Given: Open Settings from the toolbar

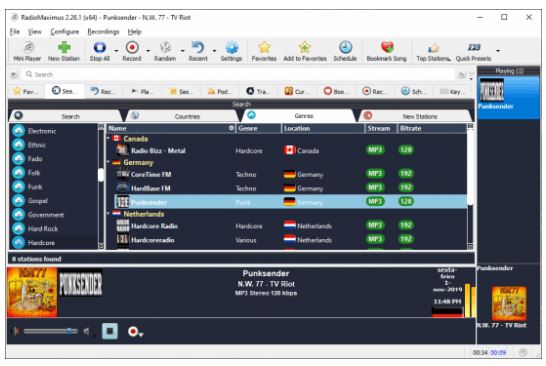Looking at the screenshot, I should point(232,51).
